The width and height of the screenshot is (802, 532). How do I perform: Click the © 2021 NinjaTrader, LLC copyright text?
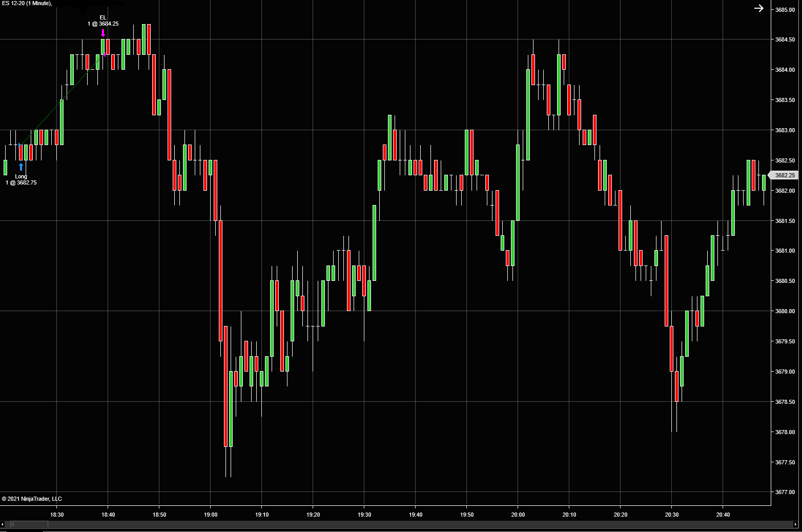pyautogui.click(x=32, y=499)
